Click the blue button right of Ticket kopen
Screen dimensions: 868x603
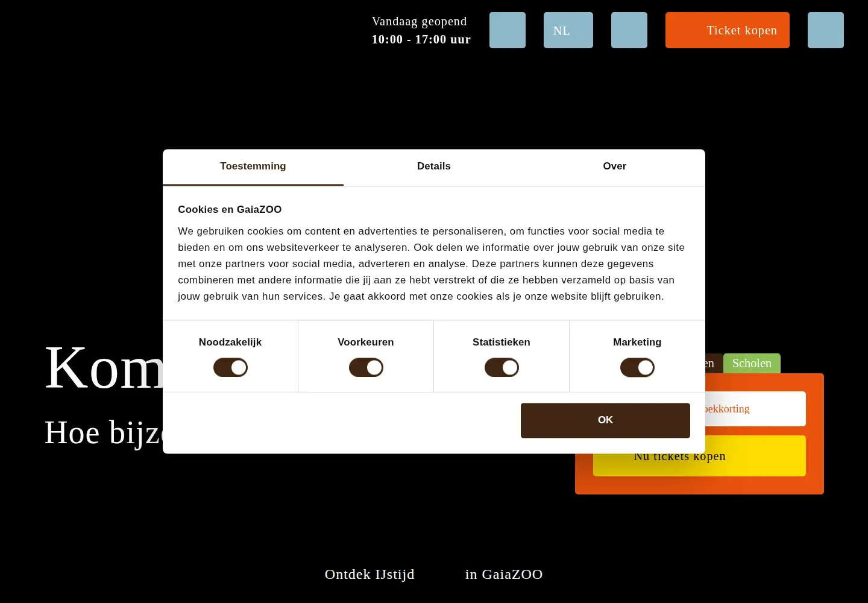click(x=826, y=30)
